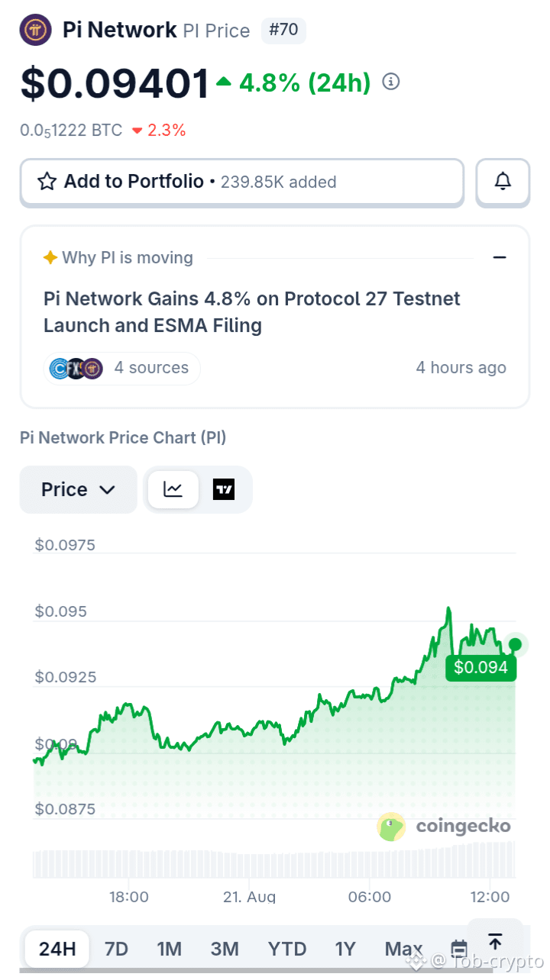This screenshot has height=980, width=550.
Task: Select the YTD timeframe option
Action: click(287, 949)
